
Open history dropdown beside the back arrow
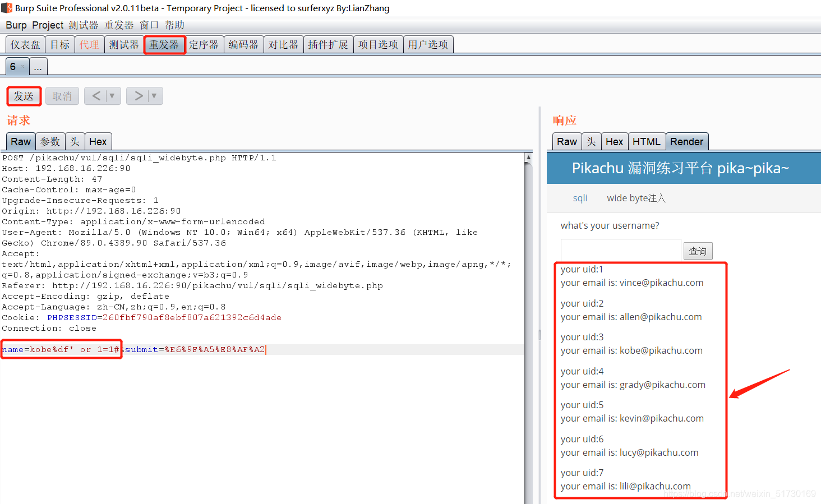(112, 96)
